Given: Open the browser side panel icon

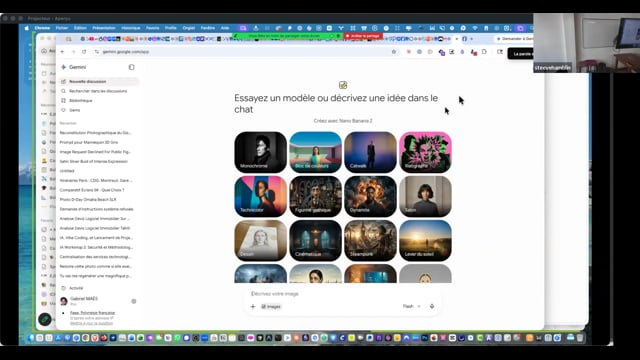Looking at the screenshot, I should [x=500, y=52].
